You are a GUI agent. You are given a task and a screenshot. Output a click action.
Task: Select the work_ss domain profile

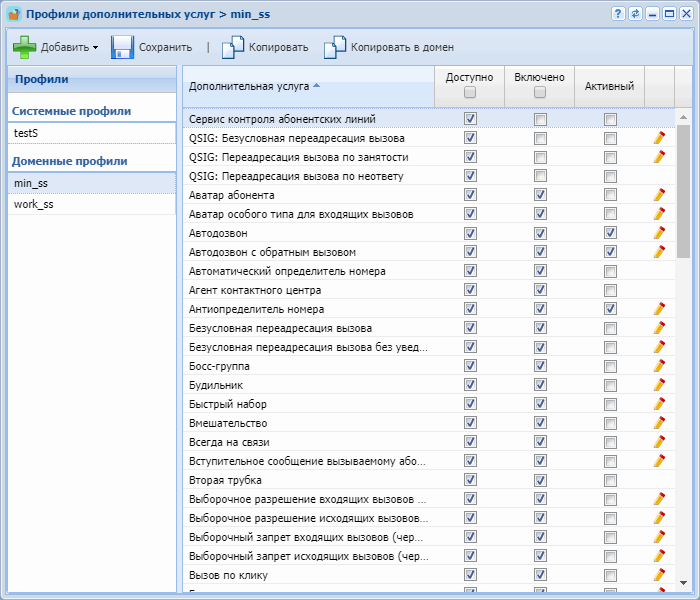point(34,204)
